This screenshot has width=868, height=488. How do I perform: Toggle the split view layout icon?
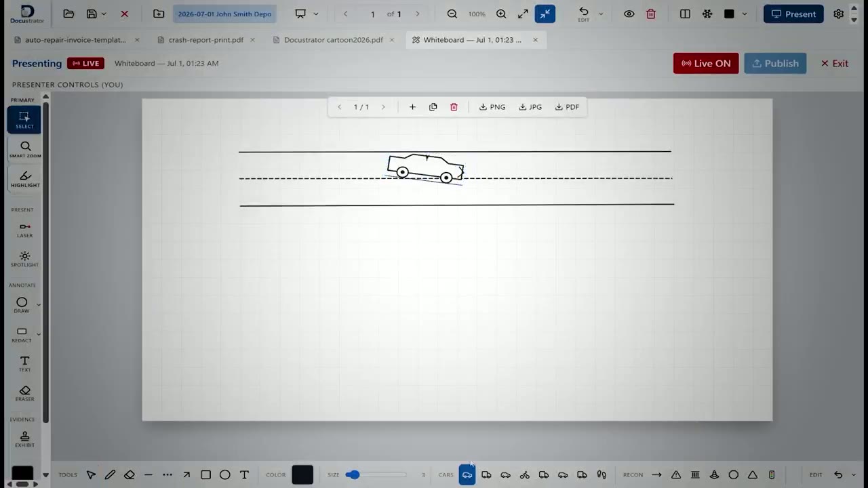(685, 14)
